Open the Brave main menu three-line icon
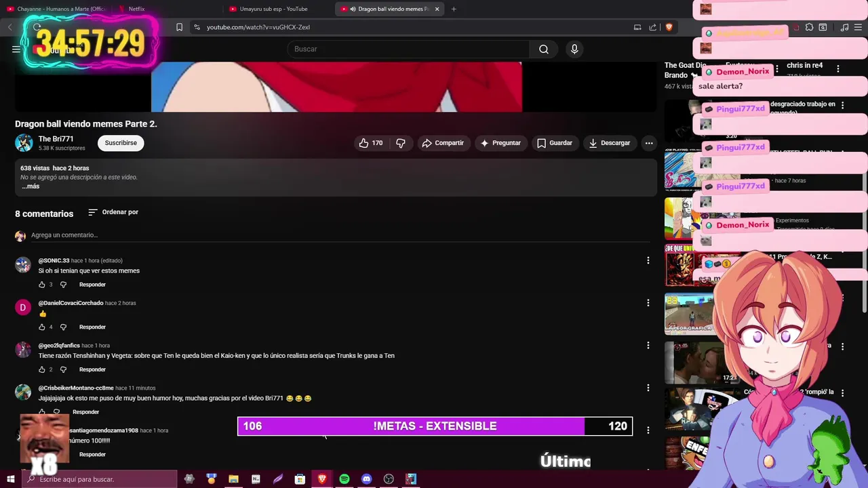The width and height of the screenshot is (868, 488). (x=859, y=27)
